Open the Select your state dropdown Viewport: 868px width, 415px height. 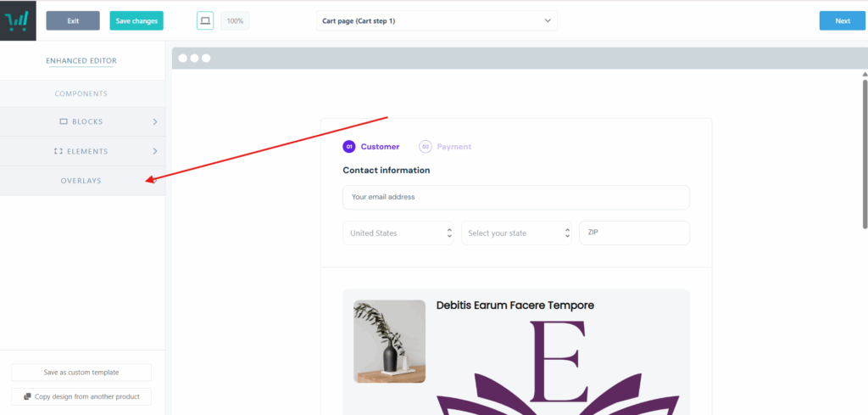[x=516, y=233]
